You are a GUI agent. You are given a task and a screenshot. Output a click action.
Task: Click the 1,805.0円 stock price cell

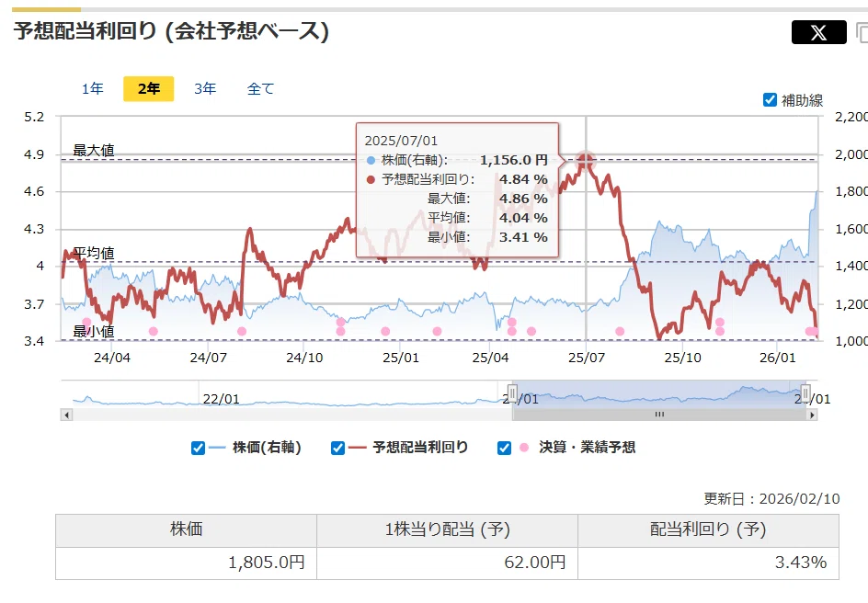[x=186, y=563]
